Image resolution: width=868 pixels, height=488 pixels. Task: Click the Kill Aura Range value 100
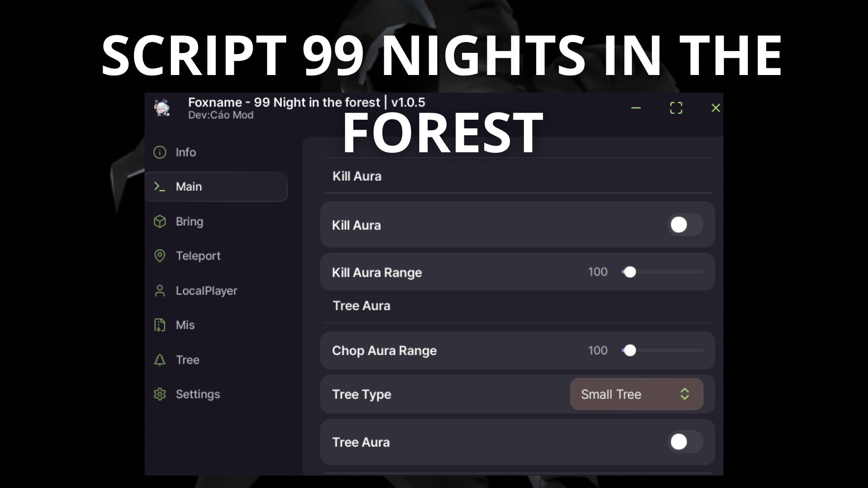[597, 272]
